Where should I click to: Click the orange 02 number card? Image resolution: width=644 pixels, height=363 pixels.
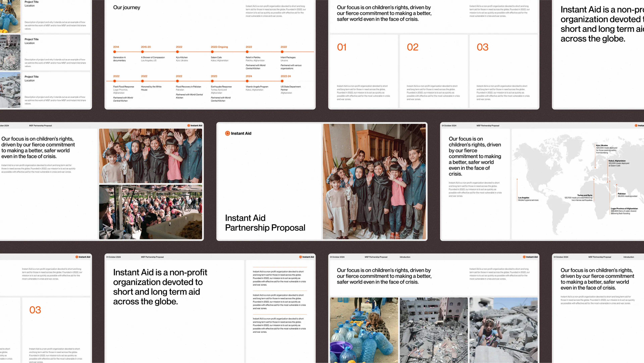[412, 47]
